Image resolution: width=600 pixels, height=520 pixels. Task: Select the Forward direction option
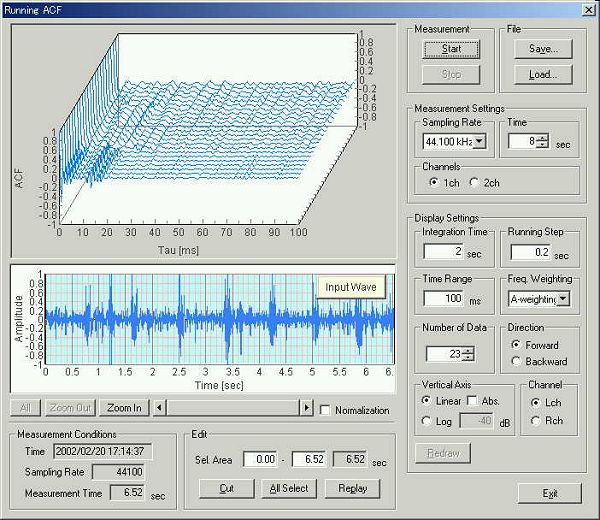[515, 345]
